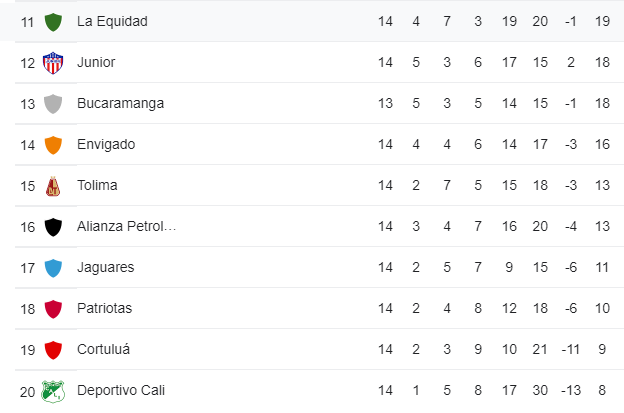
Task: Click the green La Equidad shield icon
Action: pyautogui.click(x=53, y=21)
